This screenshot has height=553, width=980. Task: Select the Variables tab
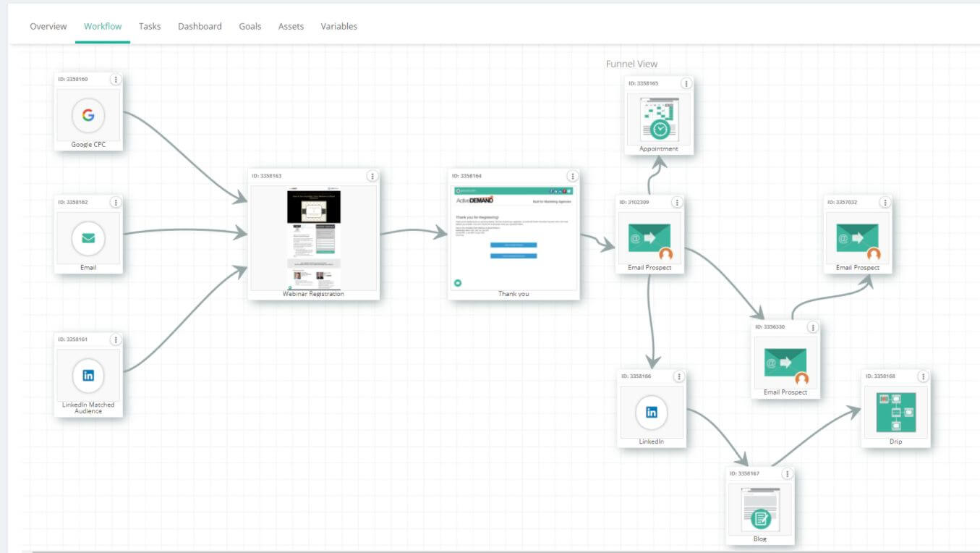338,26
